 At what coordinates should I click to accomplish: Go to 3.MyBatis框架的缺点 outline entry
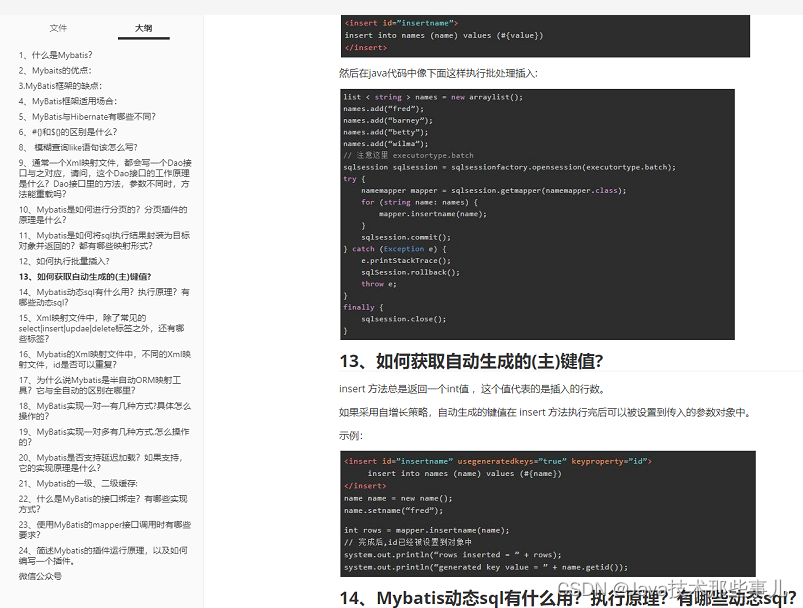coord(60,86)
